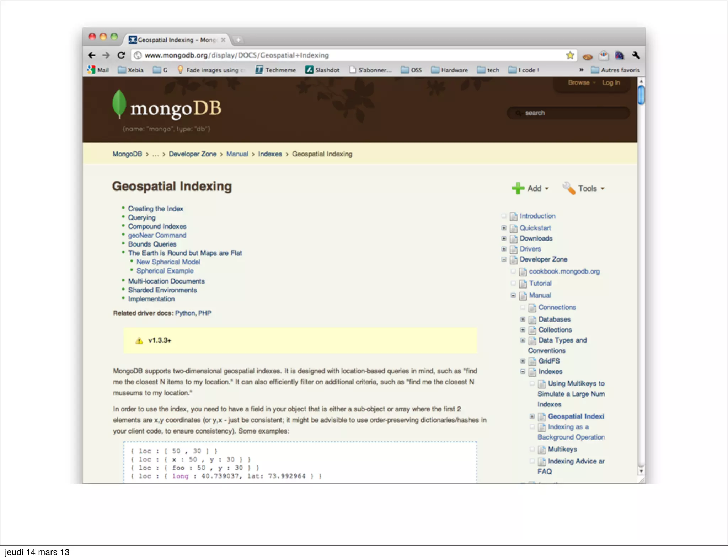The image size is (728, 560).
Task: Click the mongoDB leaf logo
Action: point(119,103)
